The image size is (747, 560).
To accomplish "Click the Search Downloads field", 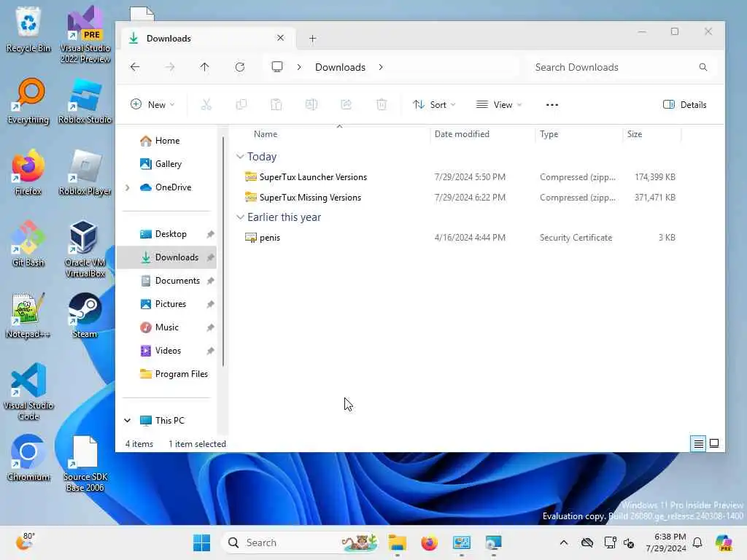I will (621, 67).
